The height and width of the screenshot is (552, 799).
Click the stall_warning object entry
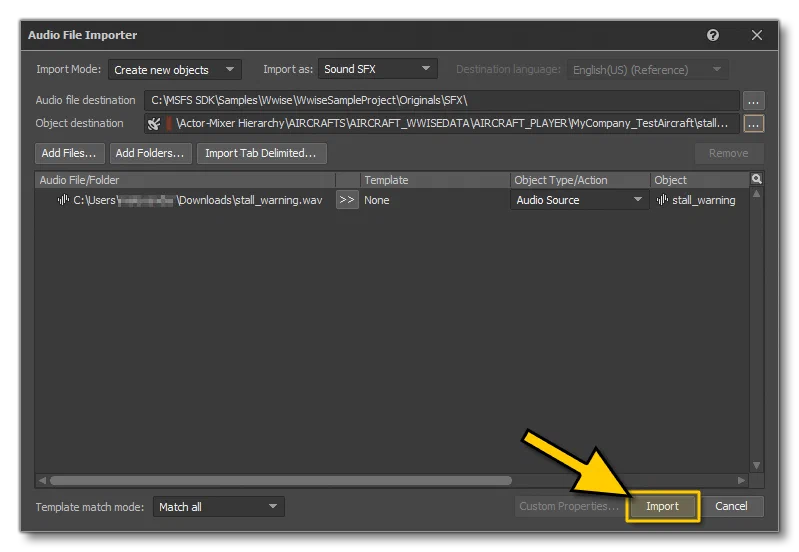pos(703,200)
